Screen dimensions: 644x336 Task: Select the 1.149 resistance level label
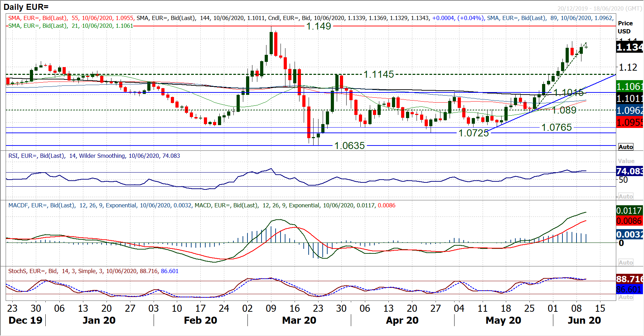point(318,26)
